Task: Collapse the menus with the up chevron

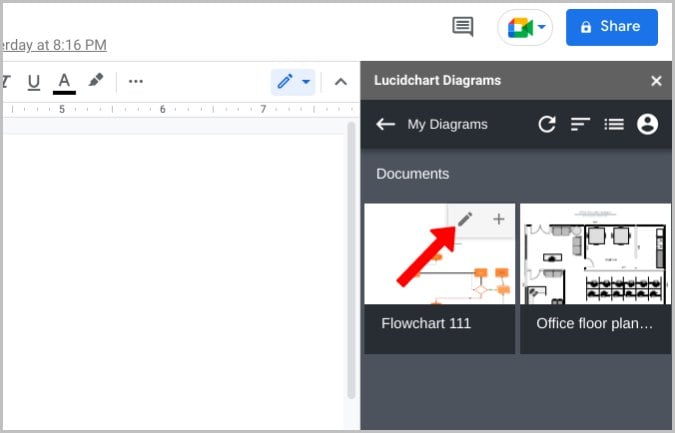Action: pos(341,82)
